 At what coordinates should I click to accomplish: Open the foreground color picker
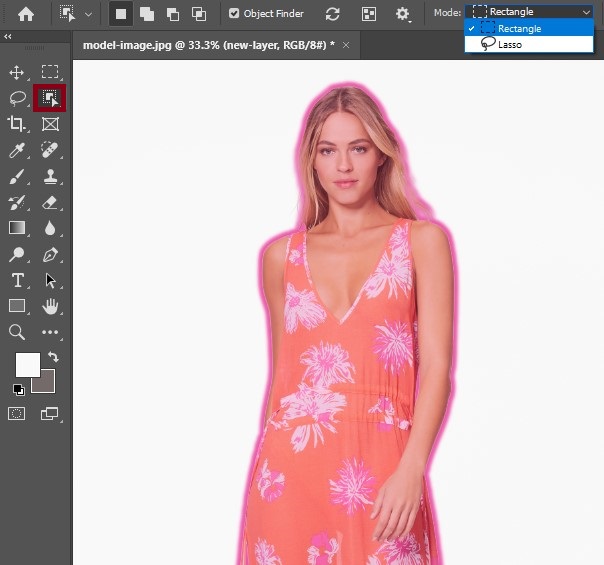coord(27,364)
